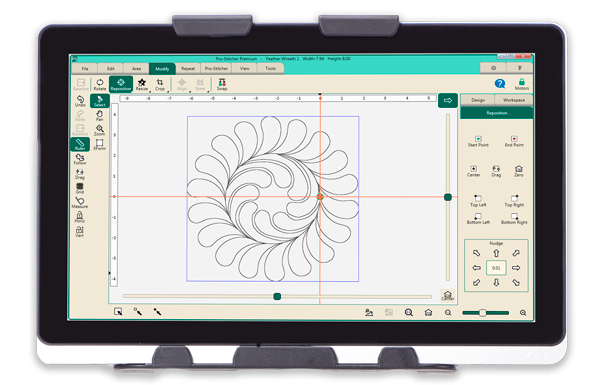This screenshot has height=385, width=600.
Task: Switch to the Workspace tab
Action: [514, 100]
